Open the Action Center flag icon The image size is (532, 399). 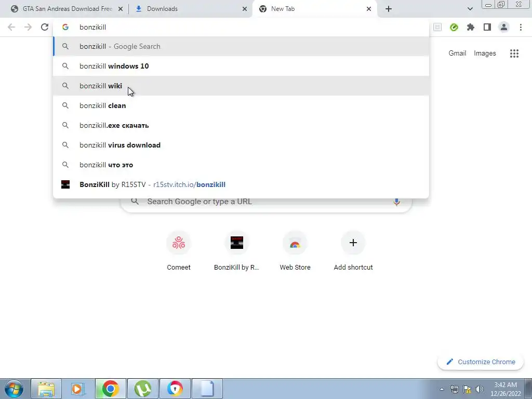[467, 389]
